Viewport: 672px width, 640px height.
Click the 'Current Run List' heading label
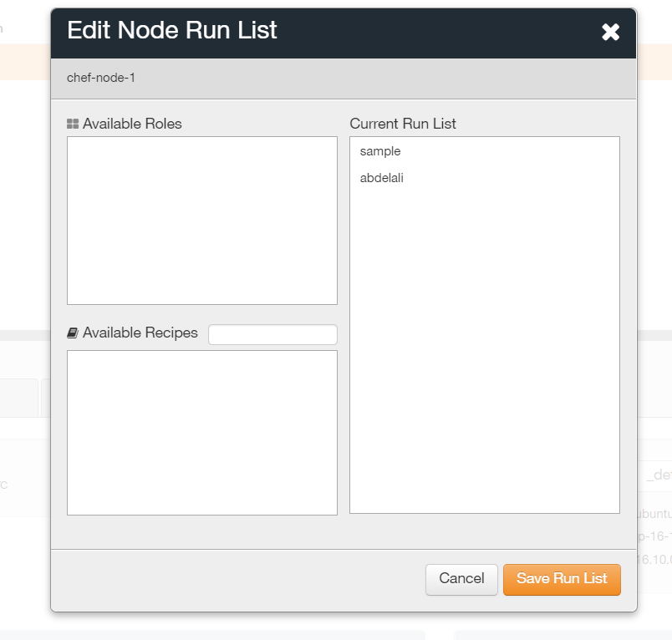(403, 123)
